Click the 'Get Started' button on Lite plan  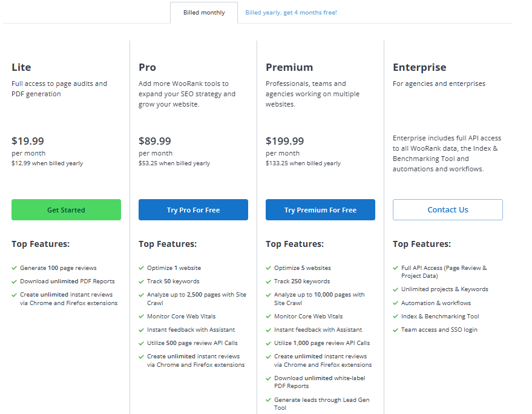click(66, 209)
